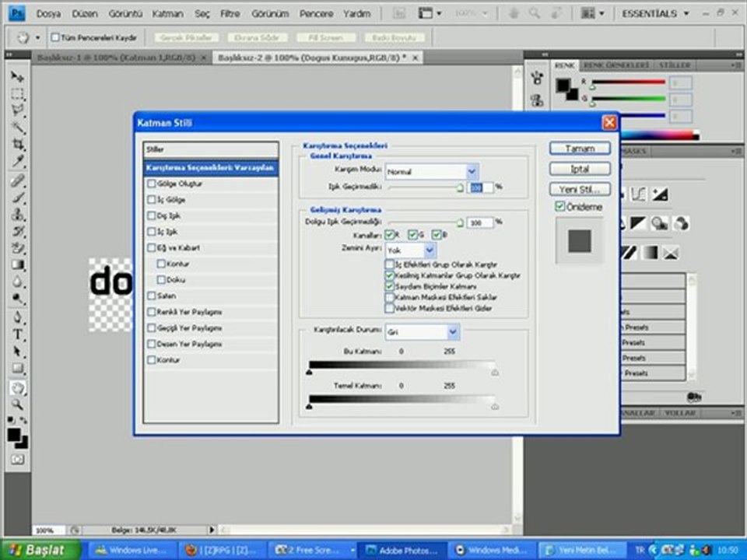Select the Hand tool in toolbox

click(x=17, y=388)
